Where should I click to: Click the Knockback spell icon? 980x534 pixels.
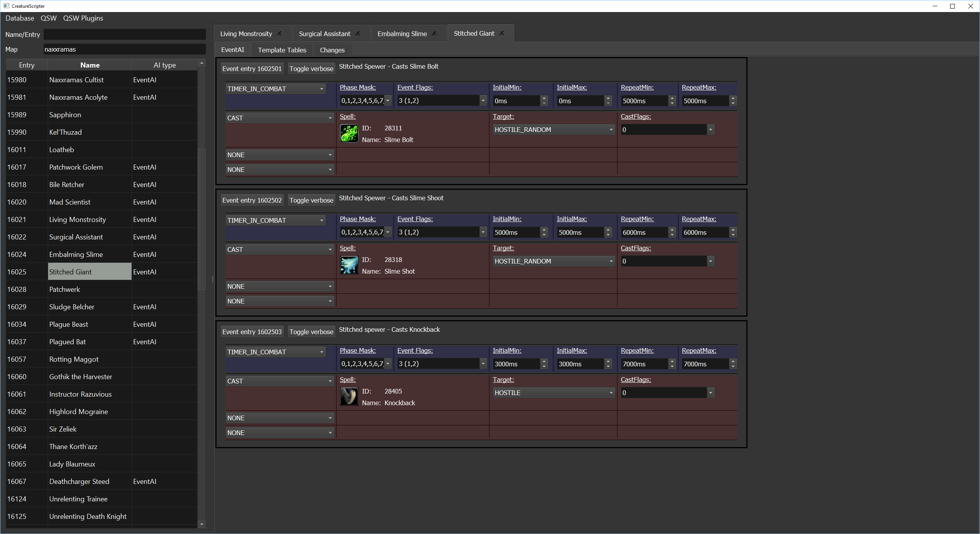pyautogui.click(x=349, y=397)
